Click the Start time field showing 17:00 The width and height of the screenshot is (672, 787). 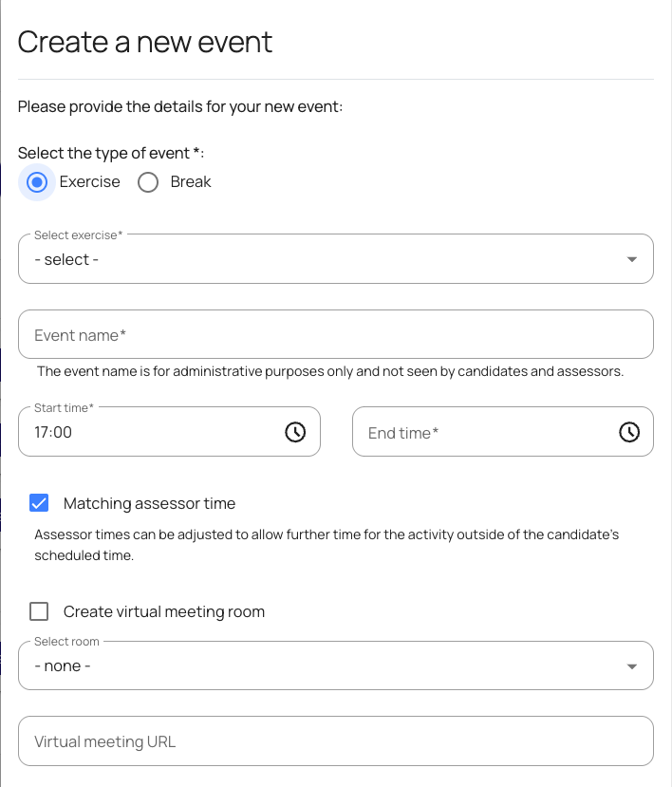pos(152,432)
